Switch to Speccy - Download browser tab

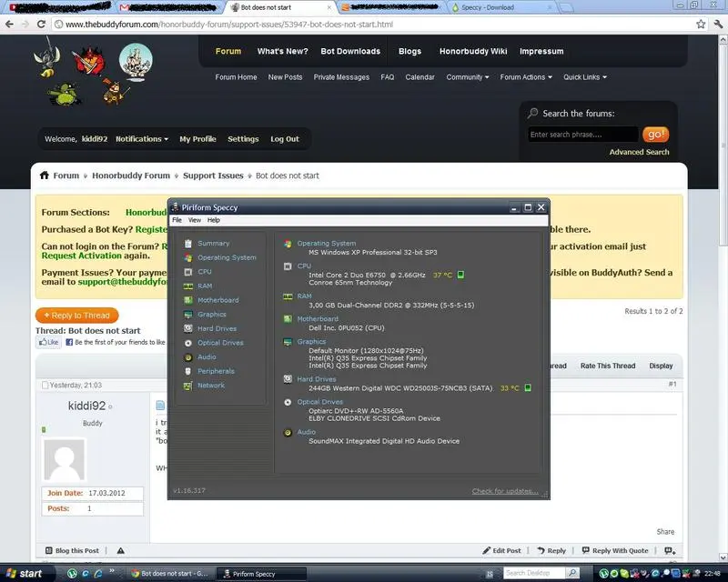pos(501,7)
